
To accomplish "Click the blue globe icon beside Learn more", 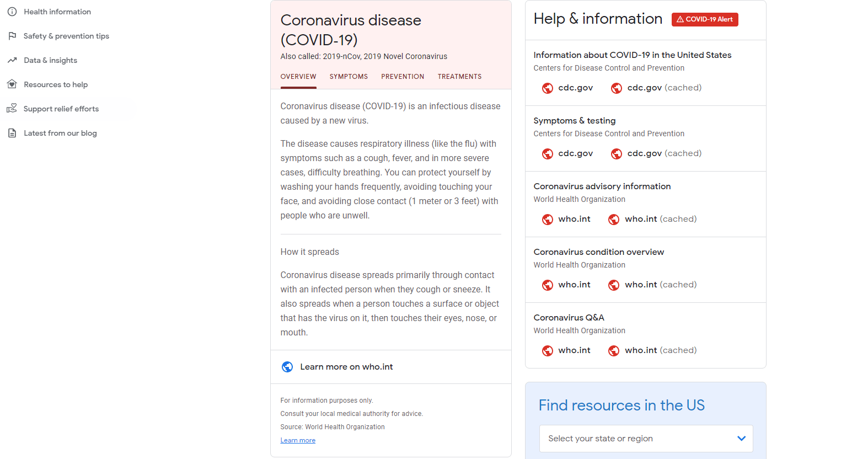I will pyautogui.click(x=287, y=367).
